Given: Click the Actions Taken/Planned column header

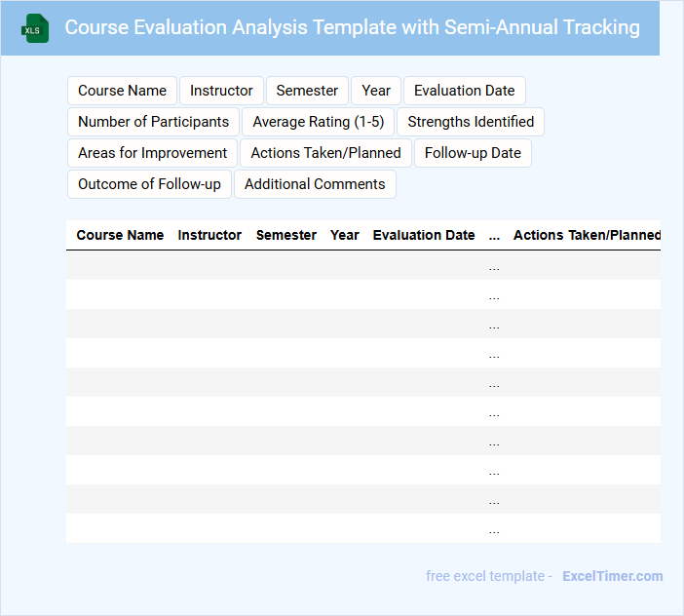Looking at the screenshot, I should [x=587, y=235].
